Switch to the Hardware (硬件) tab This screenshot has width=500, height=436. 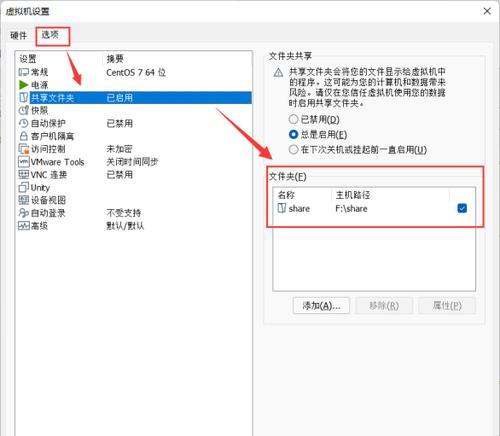click(x=19, y=35)
